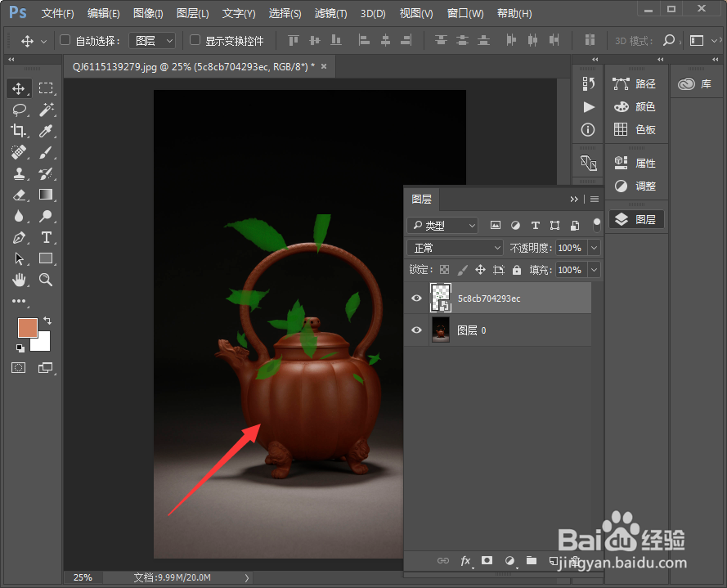
Task: Select the Blur tool
Action: [x=19, y=216]
